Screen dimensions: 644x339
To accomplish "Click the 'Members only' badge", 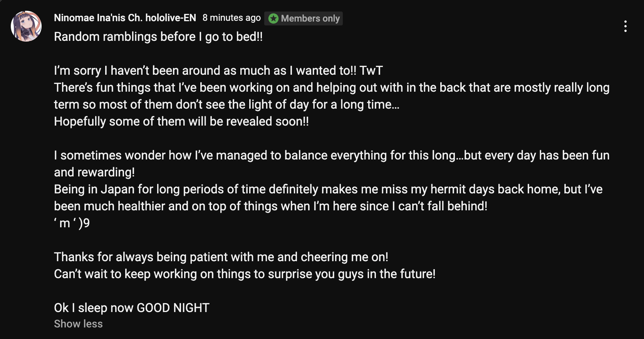I will (x=304, y=18).
